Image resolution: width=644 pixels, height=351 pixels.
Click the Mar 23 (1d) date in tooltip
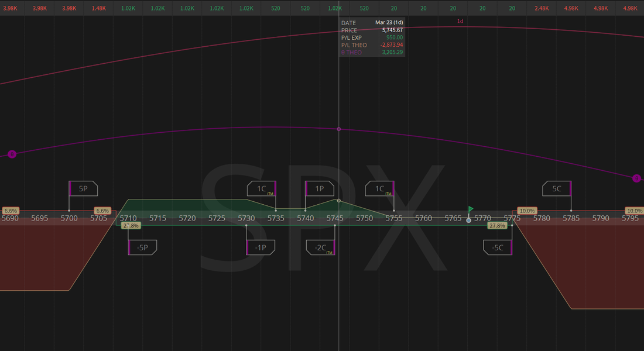pos(389,23)
